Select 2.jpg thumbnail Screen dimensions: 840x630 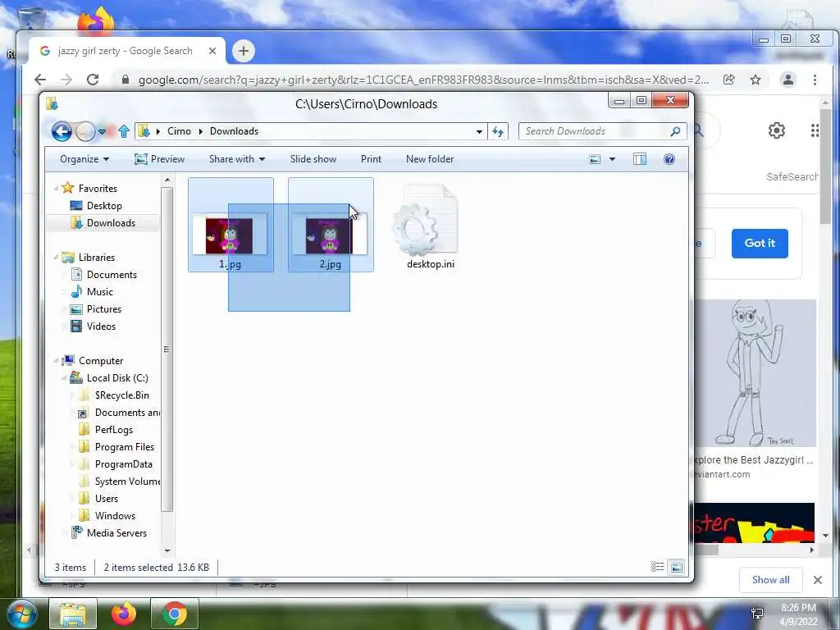point(331,225)
